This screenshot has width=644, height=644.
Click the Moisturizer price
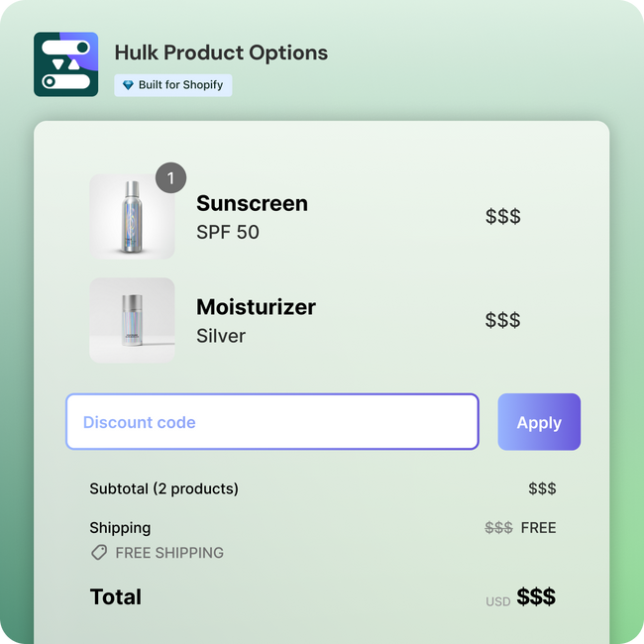coord(503,320)
